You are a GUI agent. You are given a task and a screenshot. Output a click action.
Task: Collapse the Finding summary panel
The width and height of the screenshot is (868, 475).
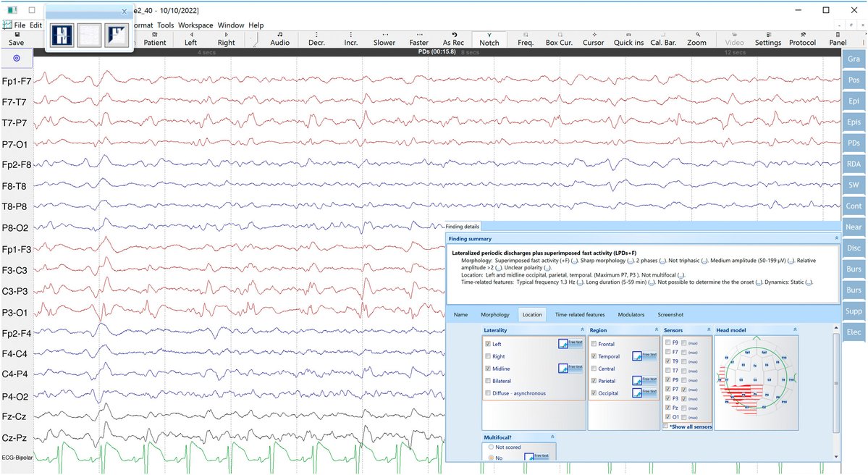[x=836, y=239]
